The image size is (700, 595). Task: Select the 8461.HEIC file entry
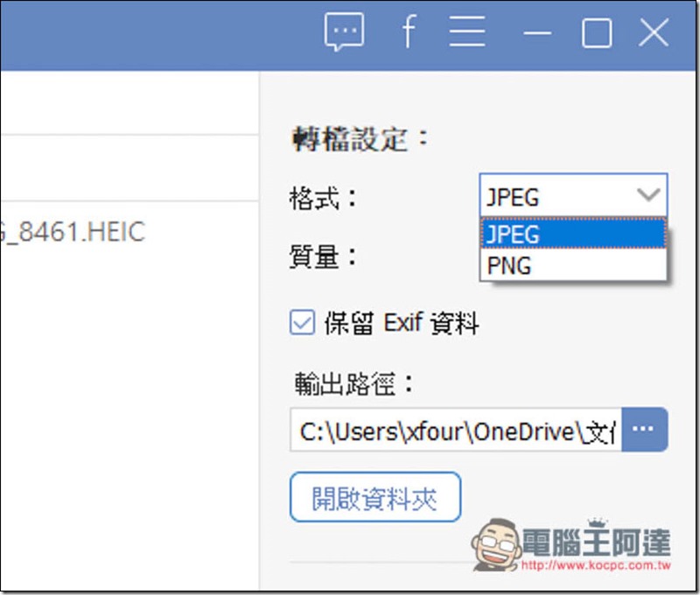(x=73, y=231)
